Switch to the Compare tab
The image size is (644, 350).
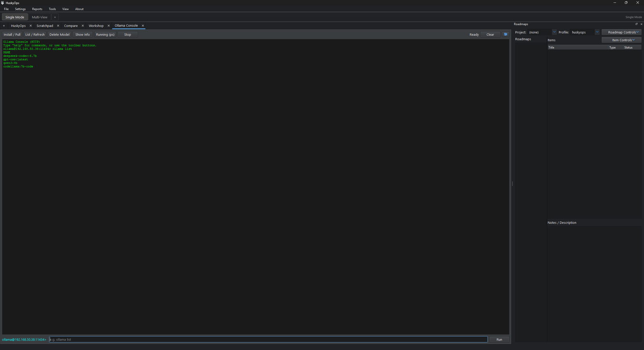(x=71, y=26)
